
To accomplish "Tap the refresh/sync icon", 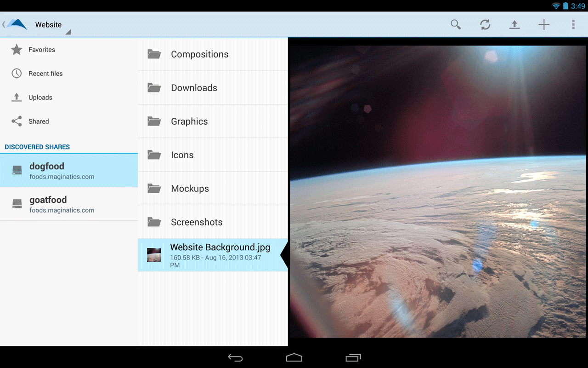I will [x=485, y=24].
